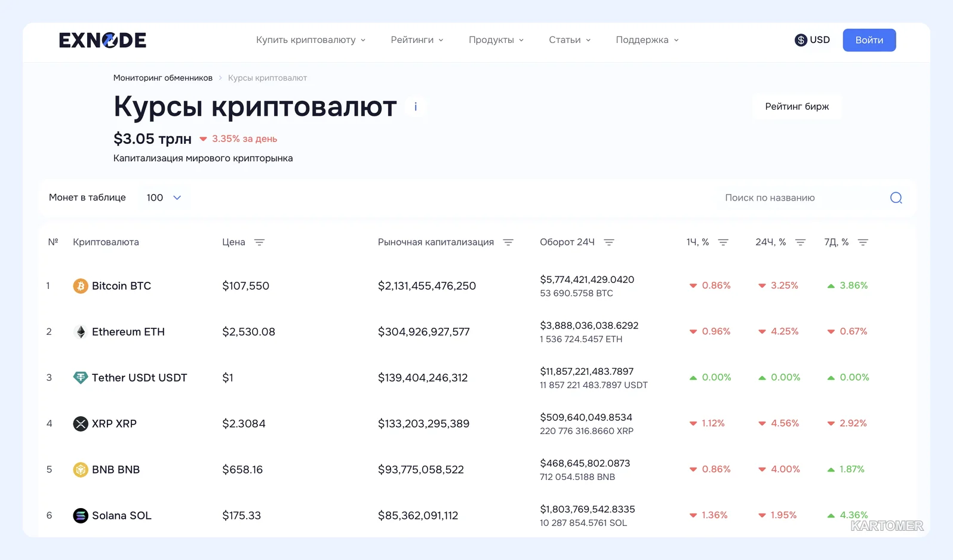The image size is (953, 560).
Task: Click 3.35% за день change text
Action: tap(245, 139)
